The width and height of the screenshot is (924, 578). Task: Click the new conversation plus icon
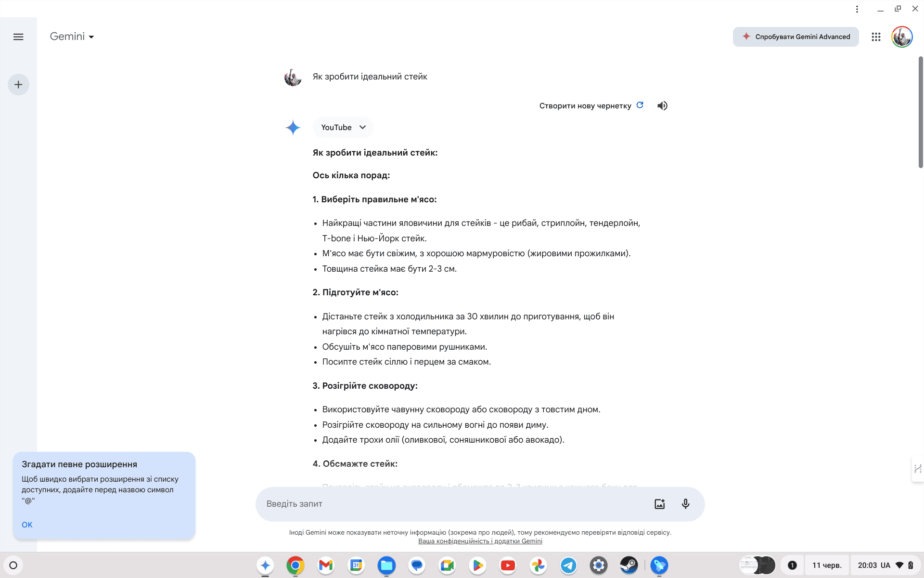18,85
